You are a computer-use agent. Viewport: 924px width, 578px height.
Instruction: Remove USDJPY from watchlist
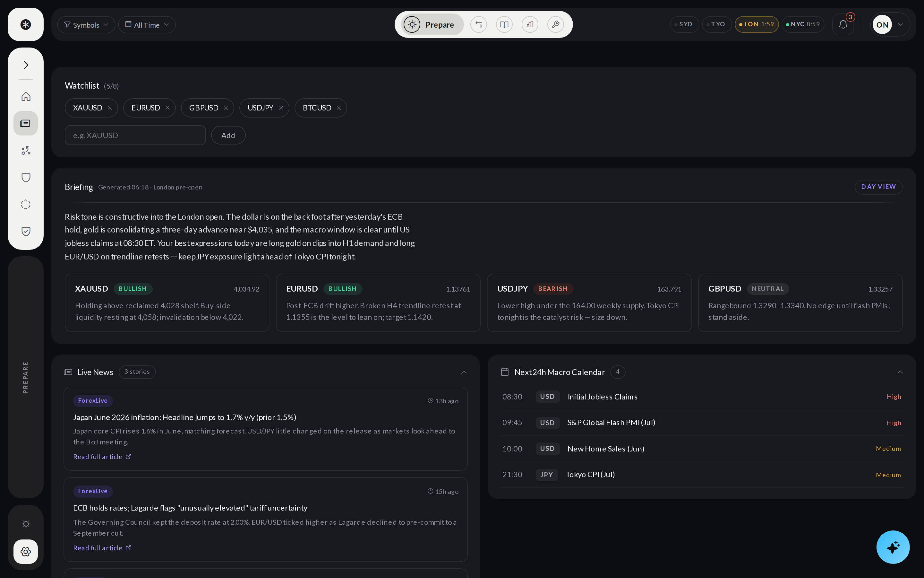pyautogui.click(x=281, y=108)
